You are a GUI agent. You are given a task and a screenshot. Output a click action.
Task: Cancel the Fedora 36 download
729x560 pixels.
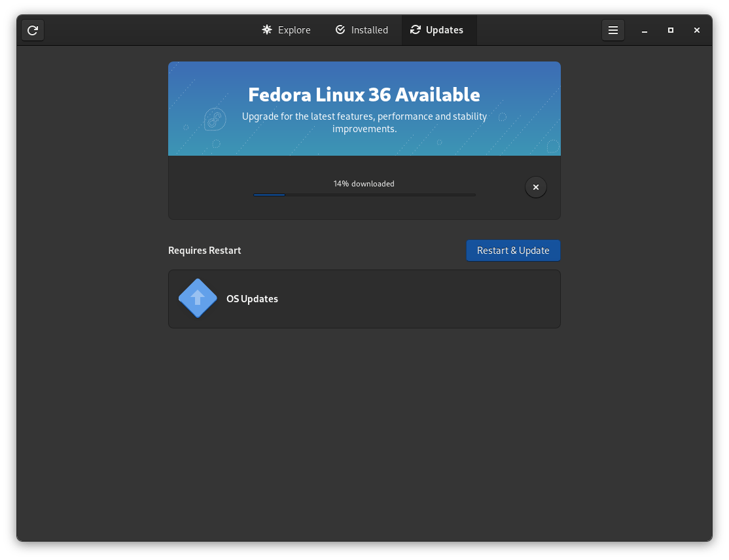click(x=535, y=187)
